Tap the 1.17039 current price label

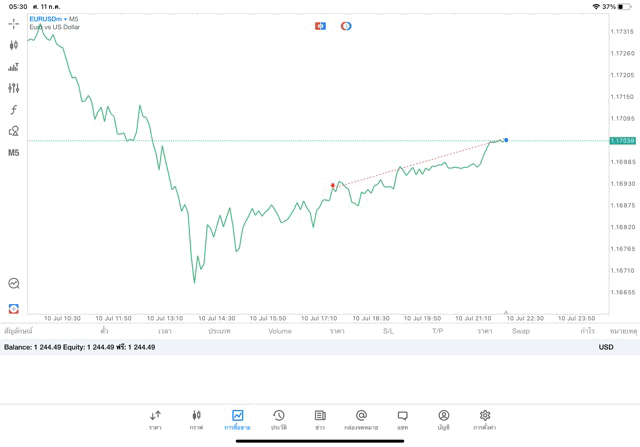622,141
